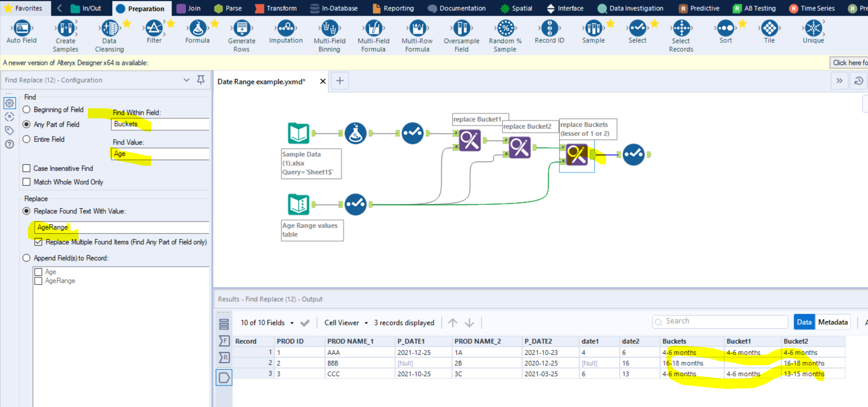Viewport: 868px width, 407px height.
Task: Focus the results Search box
Action: [x=720, y=322]
